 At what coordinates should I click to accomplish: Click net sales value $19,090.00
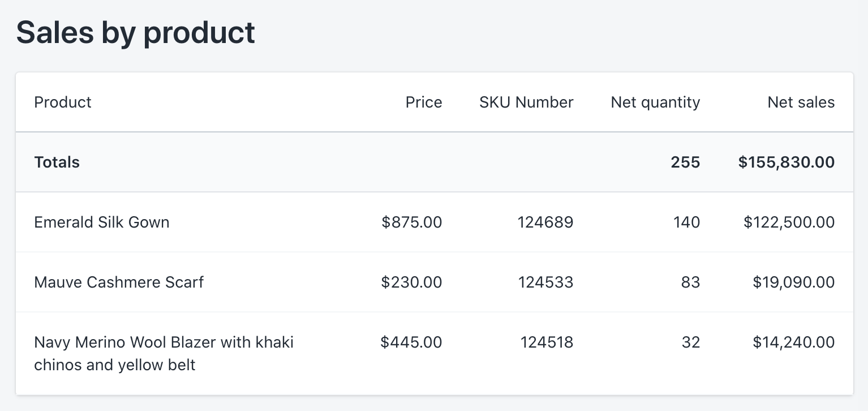[793, 282]
